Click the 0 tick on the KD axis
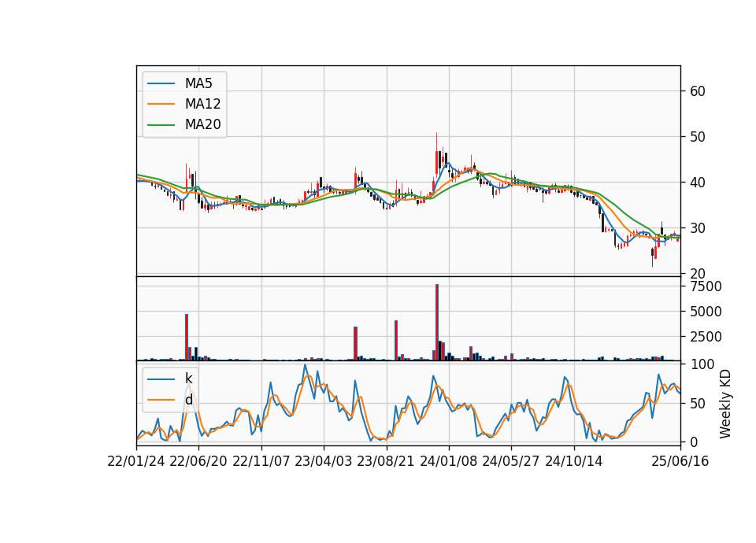756x543 pixels. coord(693,441)
